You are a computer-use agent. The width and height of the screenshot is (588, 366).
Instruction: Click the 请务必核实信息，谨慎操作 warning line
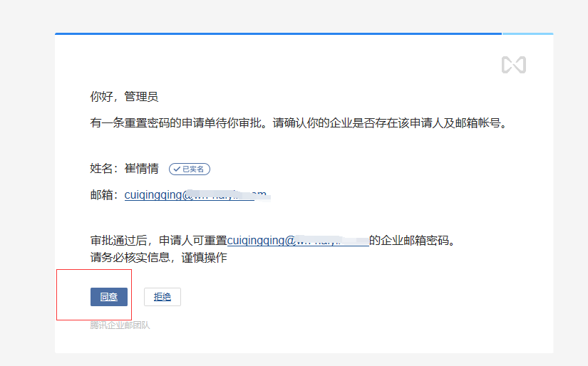click(158, 257)
